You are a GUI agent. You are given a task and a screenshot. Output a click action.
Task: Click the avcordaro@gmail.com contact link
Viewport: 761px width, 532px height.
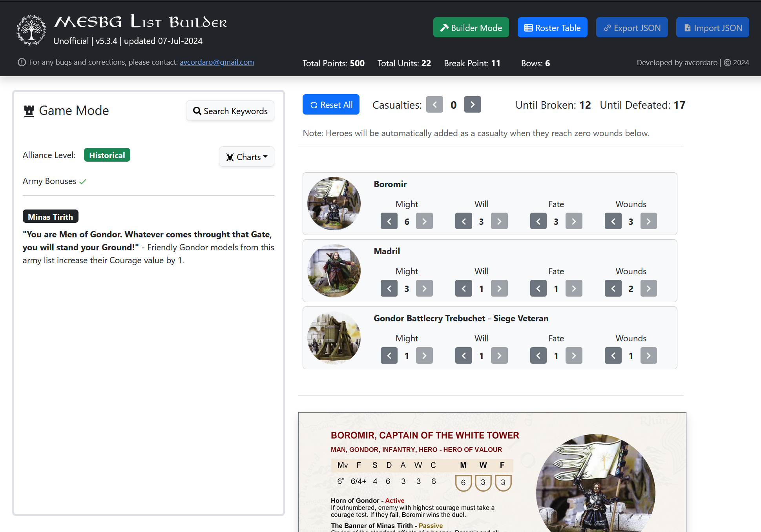tap(217, 62)
